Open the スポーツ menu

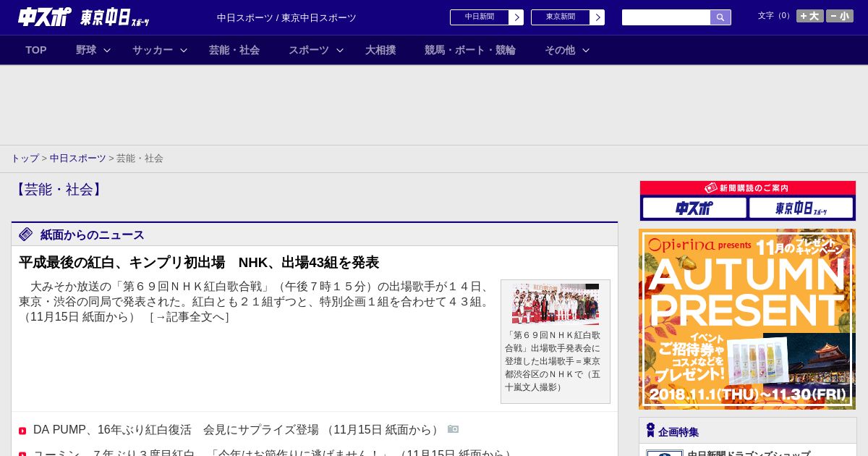tap(309, 50)
